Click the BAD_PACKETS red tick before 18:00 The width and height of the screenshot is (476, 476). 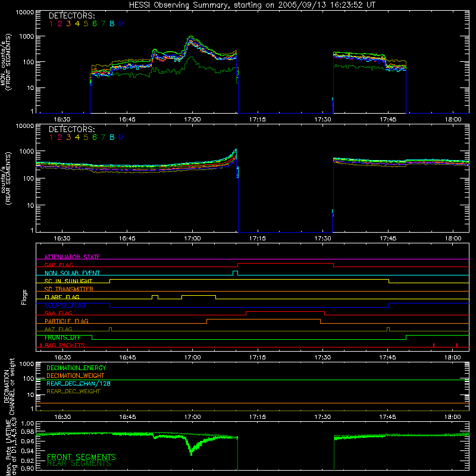point(434,345)
